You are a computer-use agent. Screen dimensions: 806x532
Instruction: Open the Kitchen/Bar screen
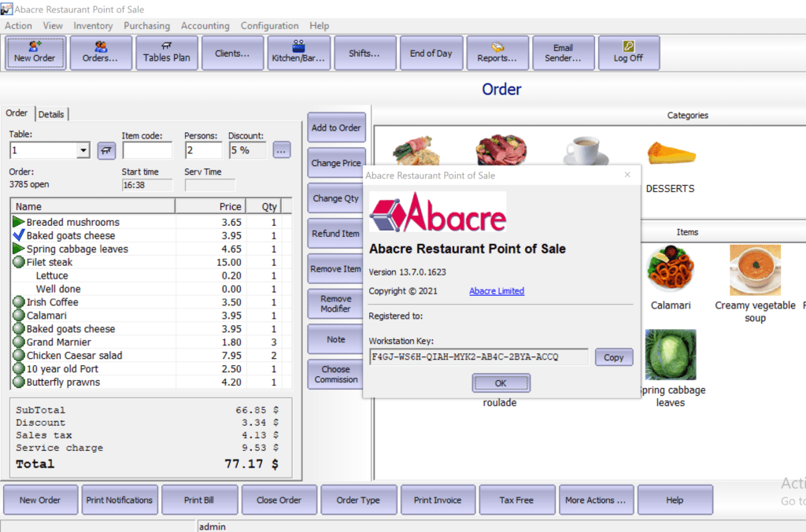click(298, 53)
